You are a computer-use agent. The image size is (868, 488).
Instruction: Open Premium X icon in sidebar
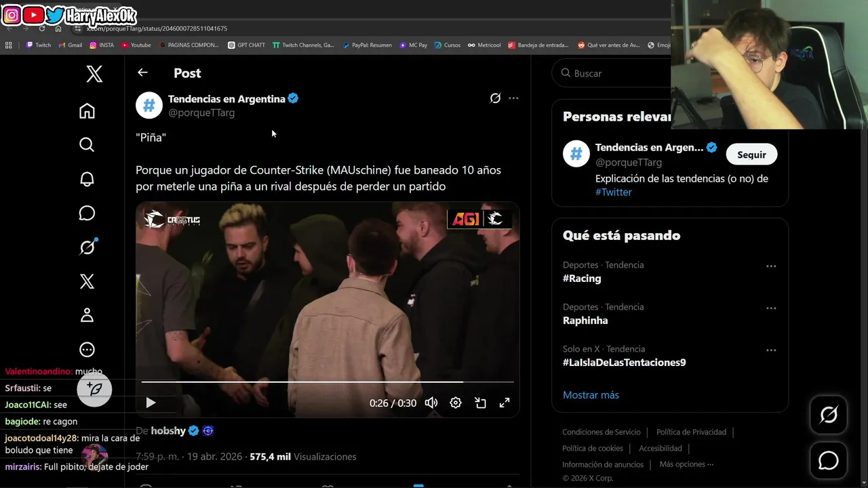tap(87, 281)
